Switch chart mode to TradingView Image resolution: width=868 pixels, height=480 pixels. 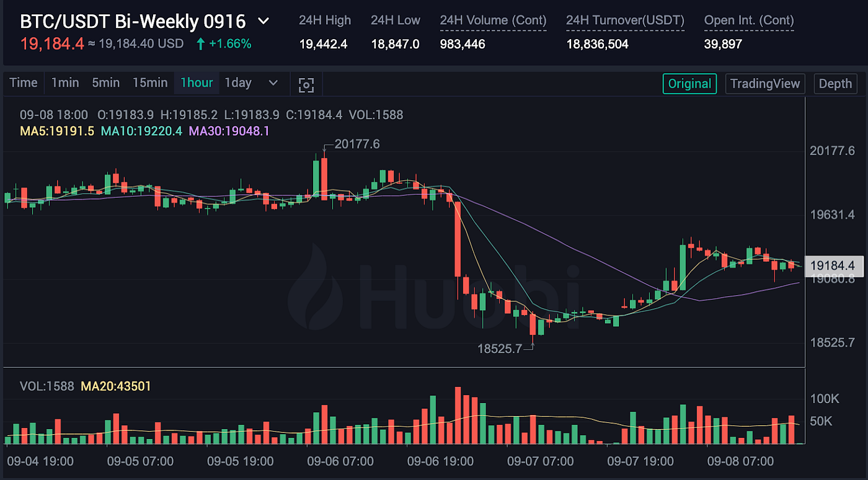click(764, 83)
